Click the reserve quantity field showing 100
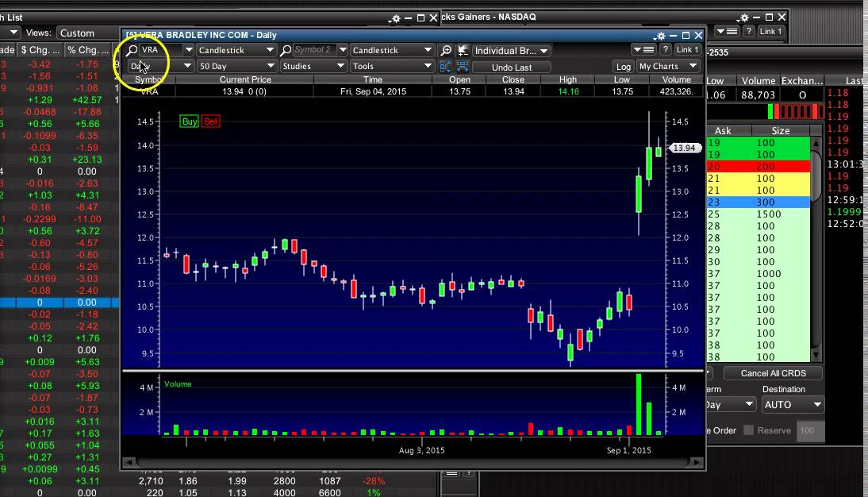Screen dimensions: 868x497 coord(810,430)
